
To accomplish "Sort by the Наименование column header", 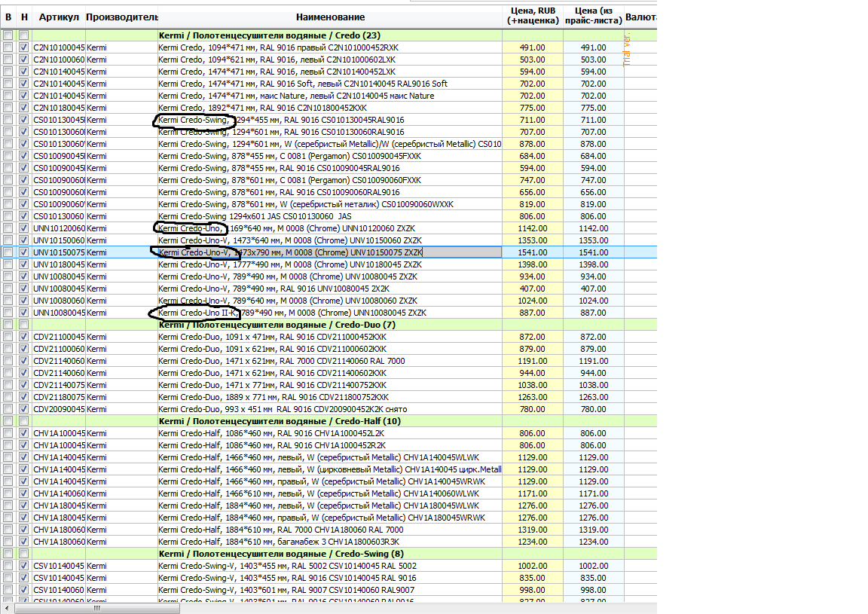I will pyautogui.click(x=330, y=17).
